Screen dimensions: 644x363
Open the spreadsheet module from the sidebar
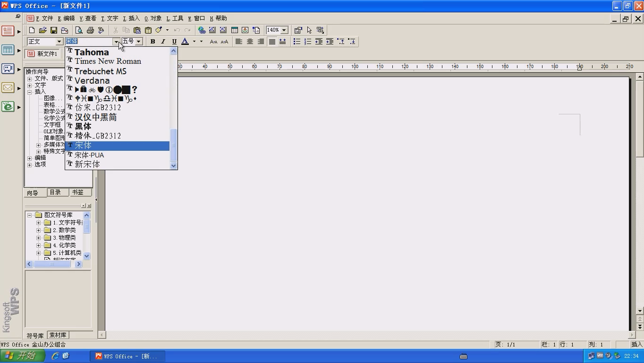point(8,50)
